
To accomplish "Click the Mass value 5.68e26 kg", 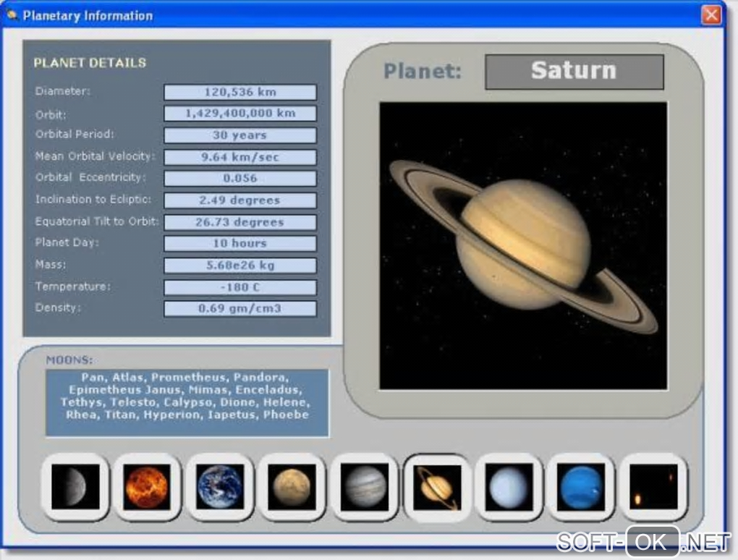I will point(240,266).
